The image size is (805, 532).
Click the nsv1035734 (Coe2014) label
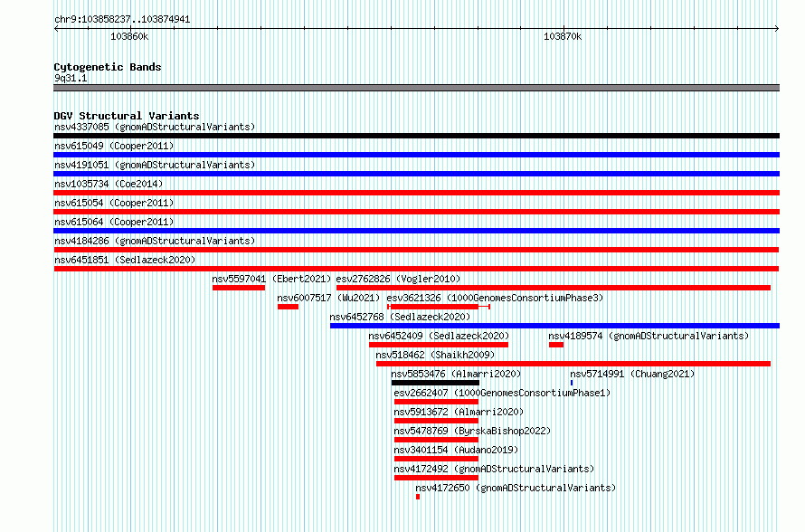109,184
